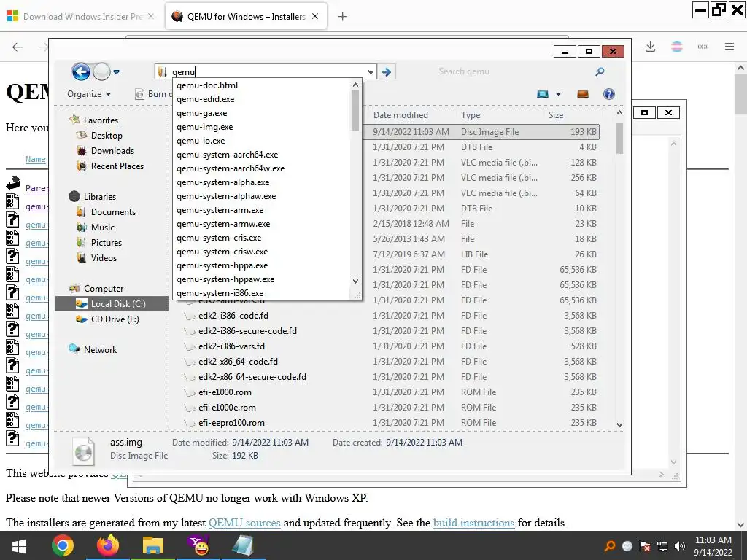Select Network in navigation pane

click(100, 349)
